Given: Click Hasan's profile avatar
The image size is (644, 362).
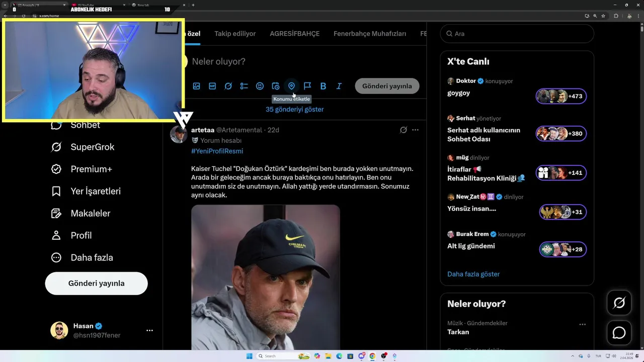Looking at the screenshot, I should pyautogui.click(x=59, y=330).
